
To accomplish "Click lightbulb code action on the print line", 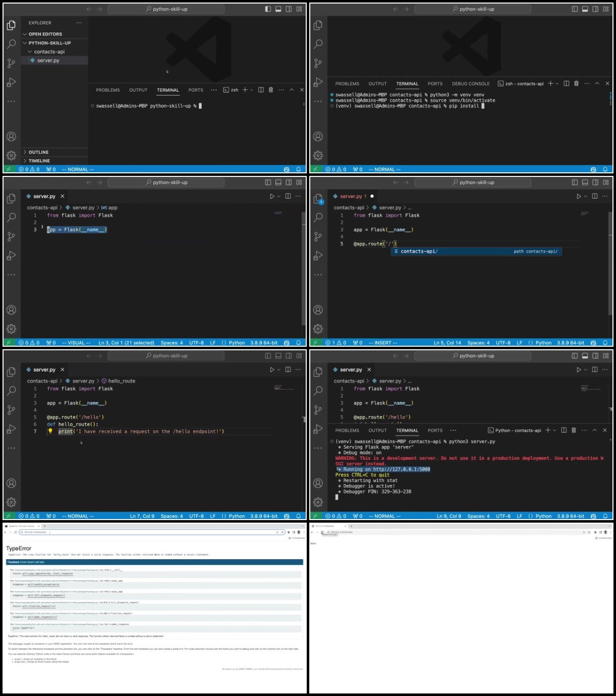I will 50,431.
